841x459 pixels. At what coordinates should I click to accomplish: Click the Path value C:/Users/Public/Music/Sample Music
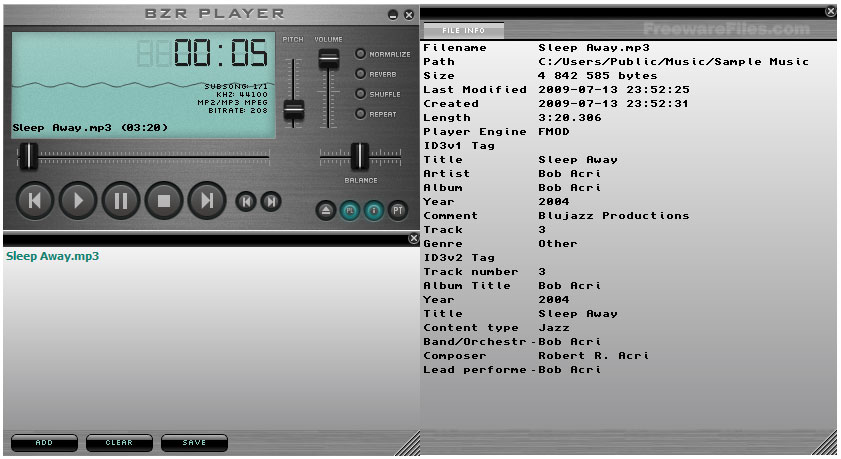[674, 62]
